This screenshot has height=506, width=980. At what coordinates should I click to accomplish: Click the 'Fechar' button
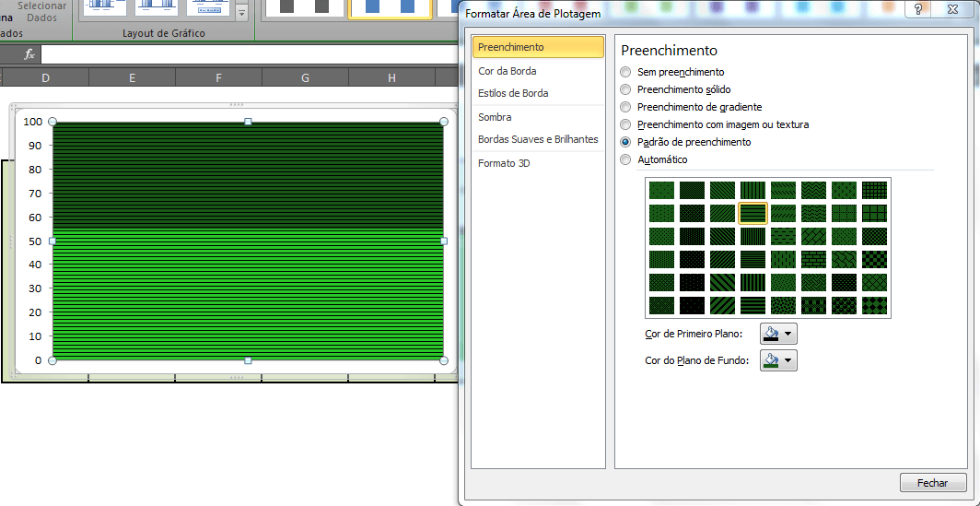[932, 483]
